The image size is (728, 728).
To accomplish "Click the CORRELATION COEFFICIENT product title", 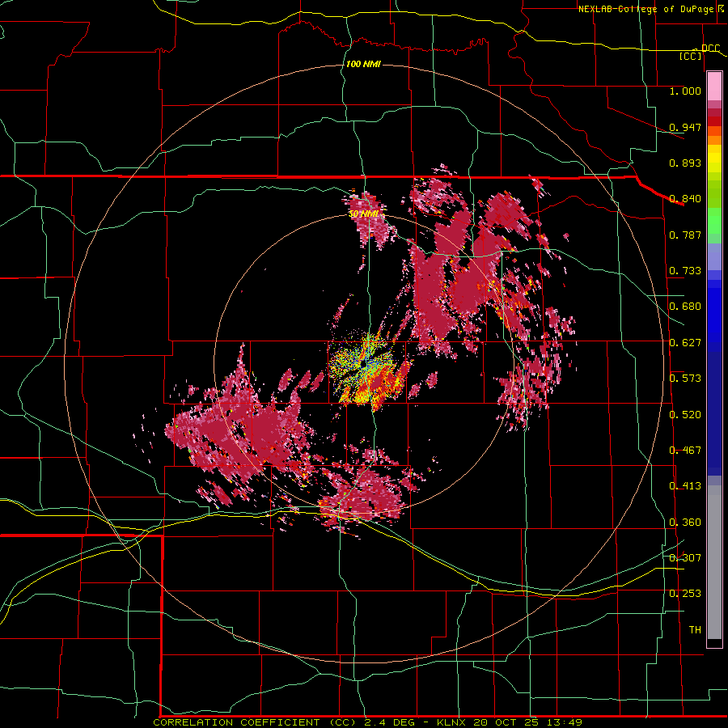I will [x=236, y=722].
